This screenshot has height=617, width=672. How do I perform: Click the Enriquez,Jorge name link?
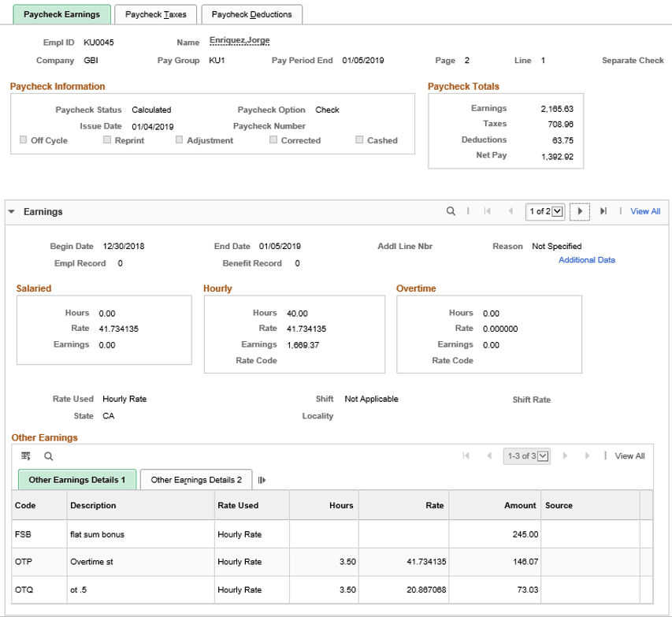238,39
